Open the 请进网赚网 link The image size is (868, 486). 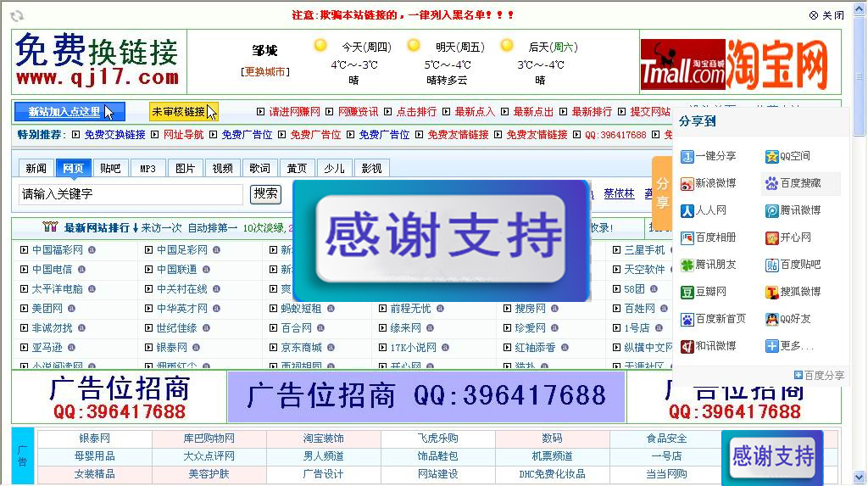[294, 112]
